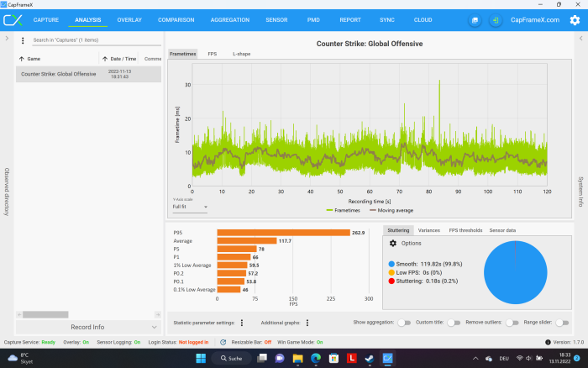Open the three-dot menu beside capture search
588x368 pixels.
click(x=24, y=39)
